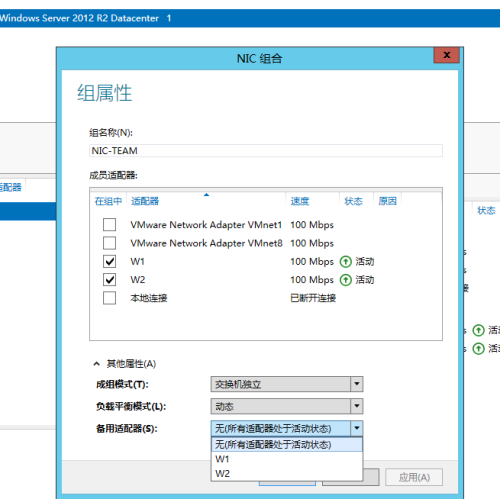The image size is (500, 499).
Task: Click the Windows Server 2012 R2 Datacenter title
Action: coord(79,18)
